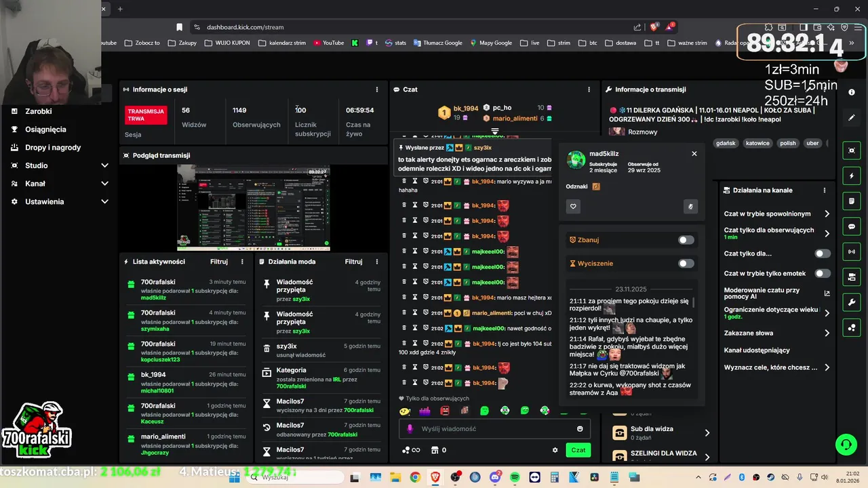Toggle the Zbanuj switch for mad5killz
This screenshot has height=488, width=868.
pyautogui.click(x=686, y=240)
